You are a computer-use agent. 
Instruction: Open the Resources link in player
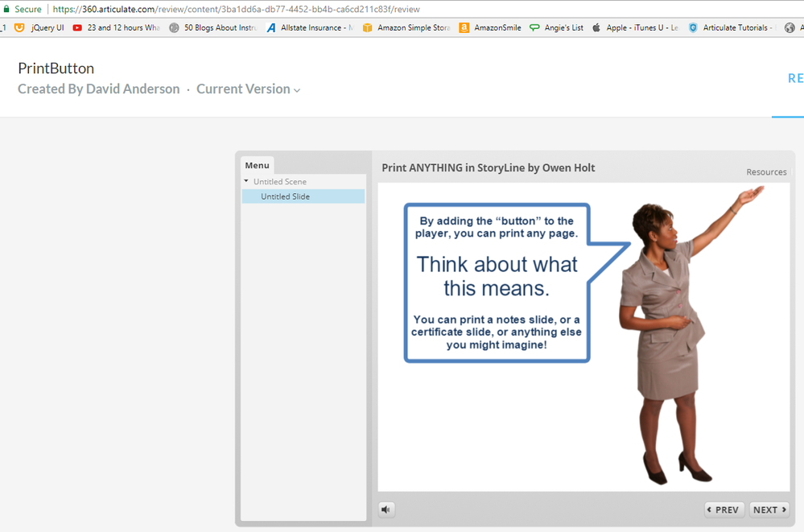765,171
